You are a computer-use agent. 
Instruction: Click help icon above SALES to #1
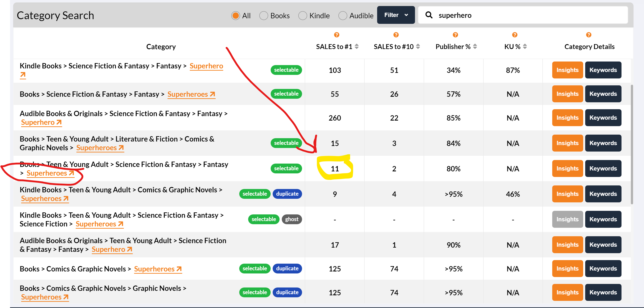(337, 35)
